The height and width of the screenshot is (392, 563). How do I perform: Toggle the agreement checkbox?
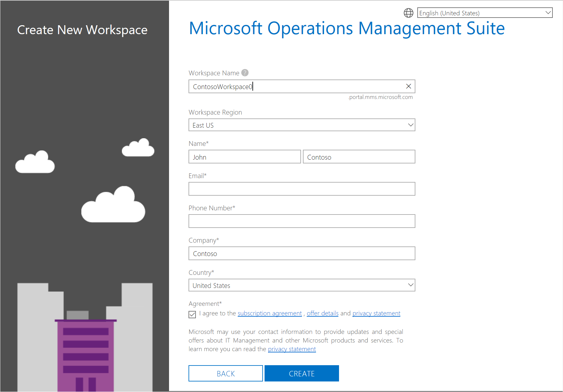[x=192, y=314]
